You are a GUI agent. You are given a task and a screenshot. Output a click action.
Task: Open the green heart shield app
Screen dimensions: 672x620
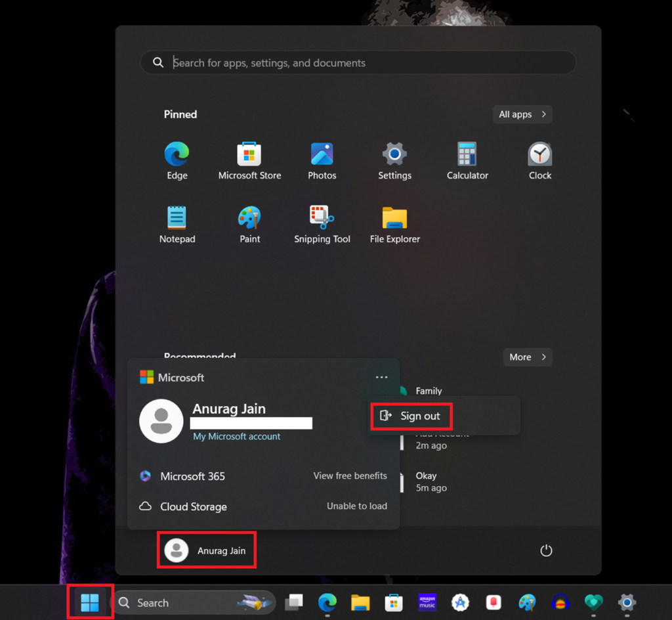pyautogui.click(x=593, y=602)
